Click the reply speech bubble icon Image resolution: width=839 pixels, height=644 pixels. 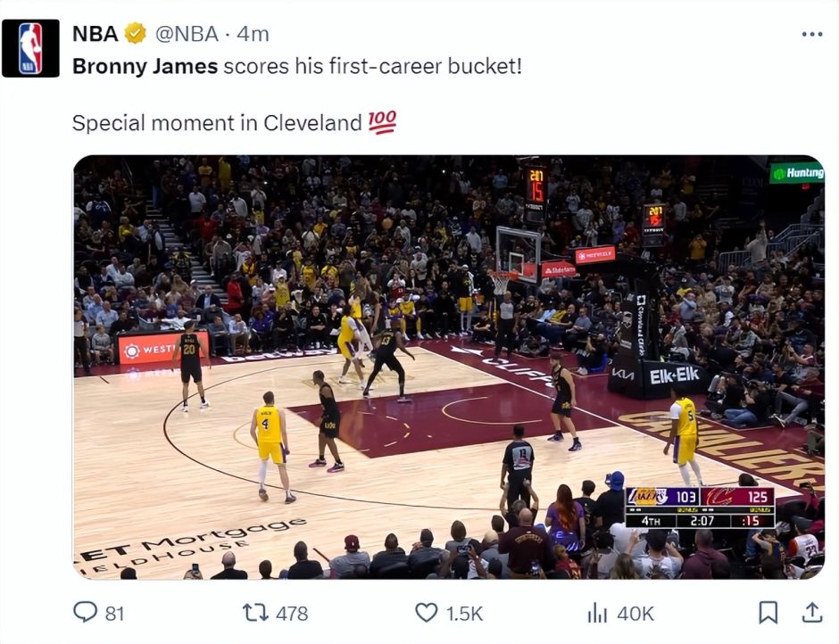tap(85, 612)
